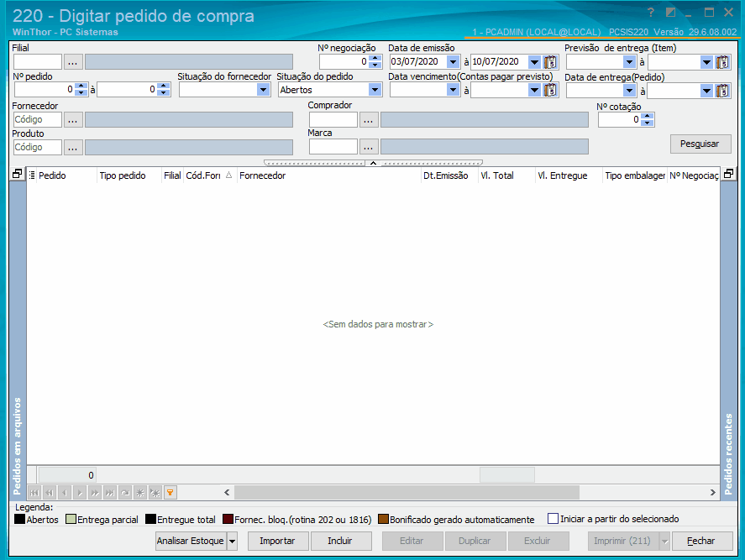Click the help question mark in title bar

[651, 13]
